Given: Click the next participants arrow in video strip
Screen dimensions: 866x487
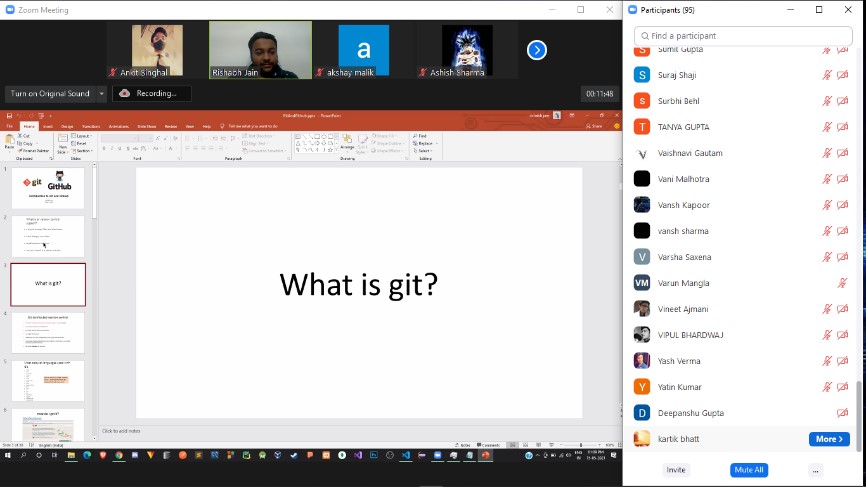Looking at the screenshot, I should tap(537, 50).
